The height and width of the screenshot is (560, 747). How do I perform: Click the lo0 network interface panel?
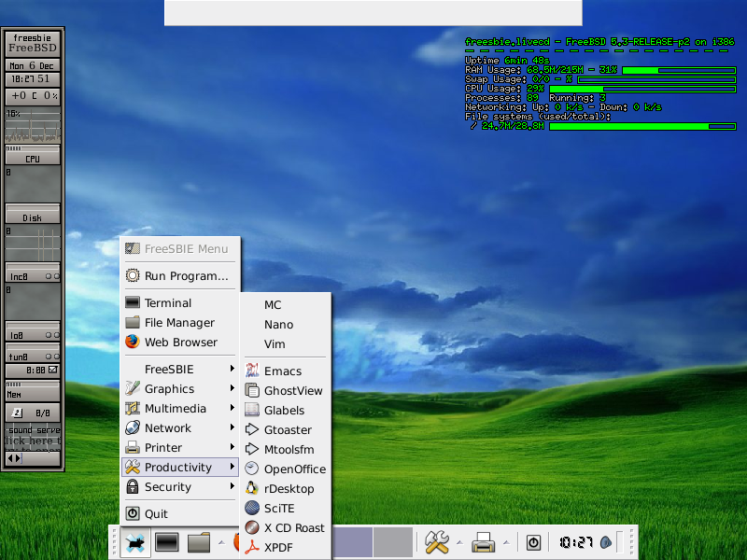(x=33, y=331)
